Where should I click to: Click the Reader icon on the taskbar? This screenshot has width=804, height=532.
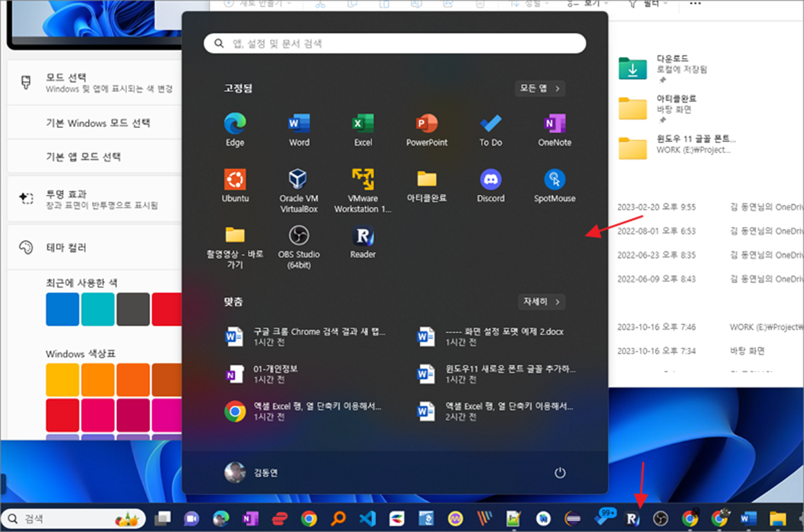coord(632,518)
